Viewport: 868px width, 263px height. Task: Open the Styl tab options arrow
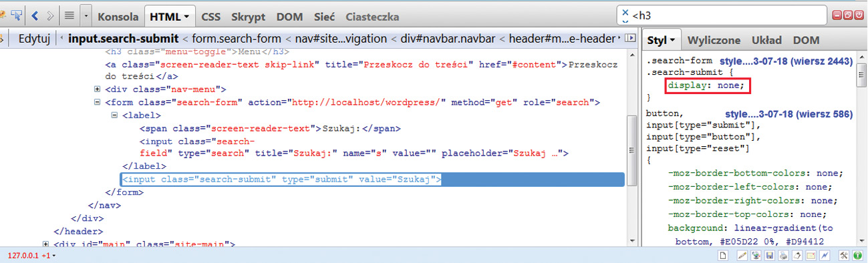tap(672, 40)
